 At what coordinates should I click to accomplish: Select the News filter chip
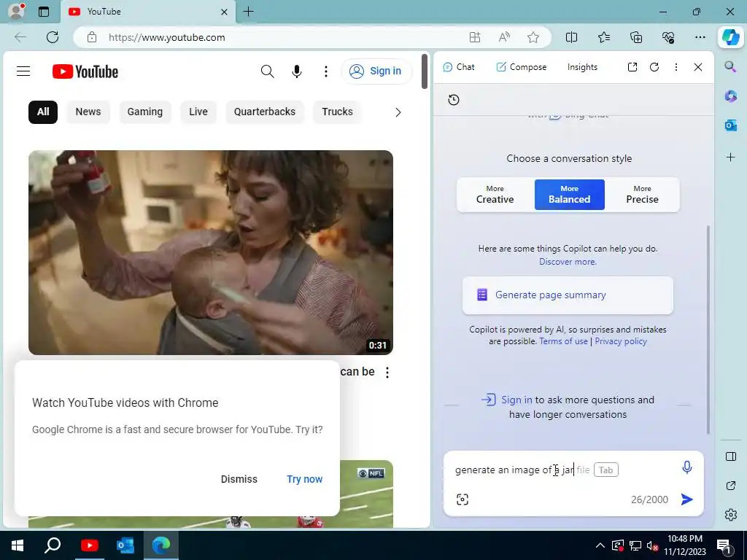tap(88, 112)
